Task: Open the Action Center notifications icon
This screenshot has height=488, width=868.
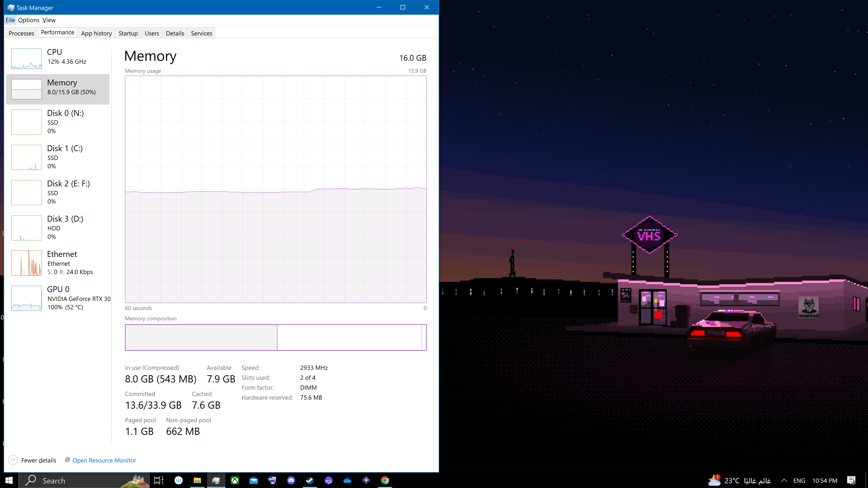Action: (x=851, y=481)
